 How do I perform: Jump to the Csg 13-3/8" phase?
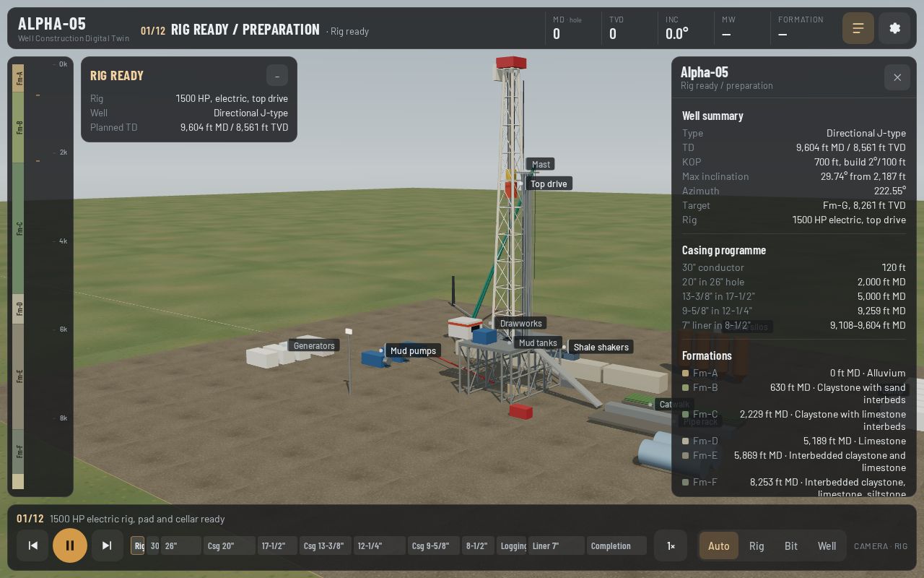326,545
